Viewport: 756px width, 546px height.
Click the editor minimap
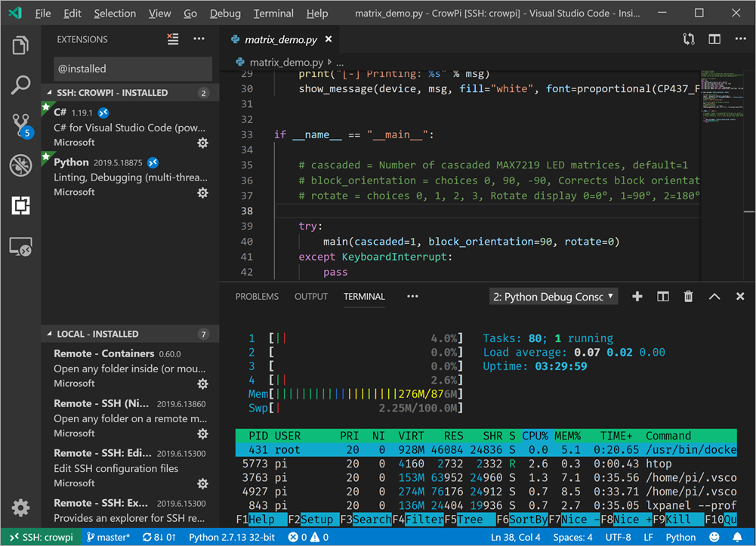(x=724, y=97)
